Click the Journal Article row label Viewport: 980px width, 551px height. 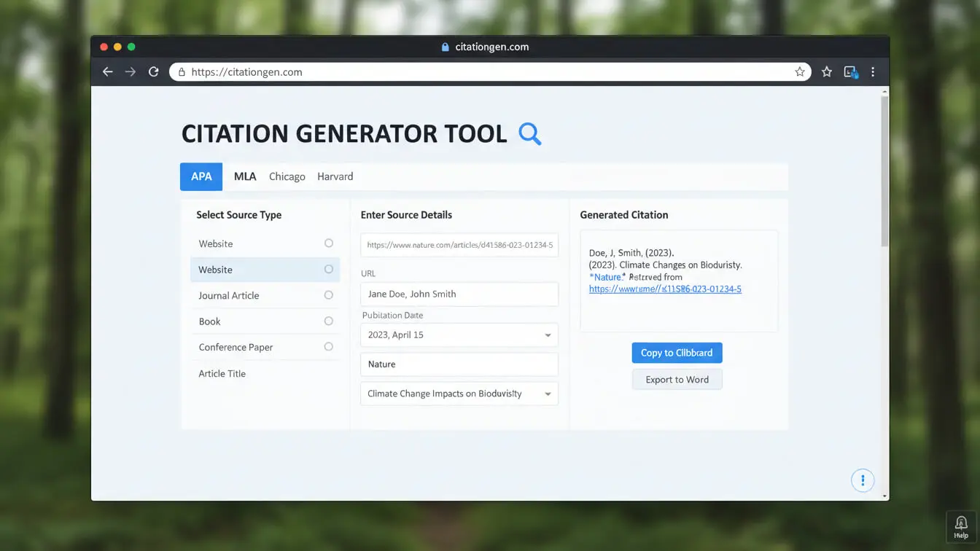[x=229, y=295]
